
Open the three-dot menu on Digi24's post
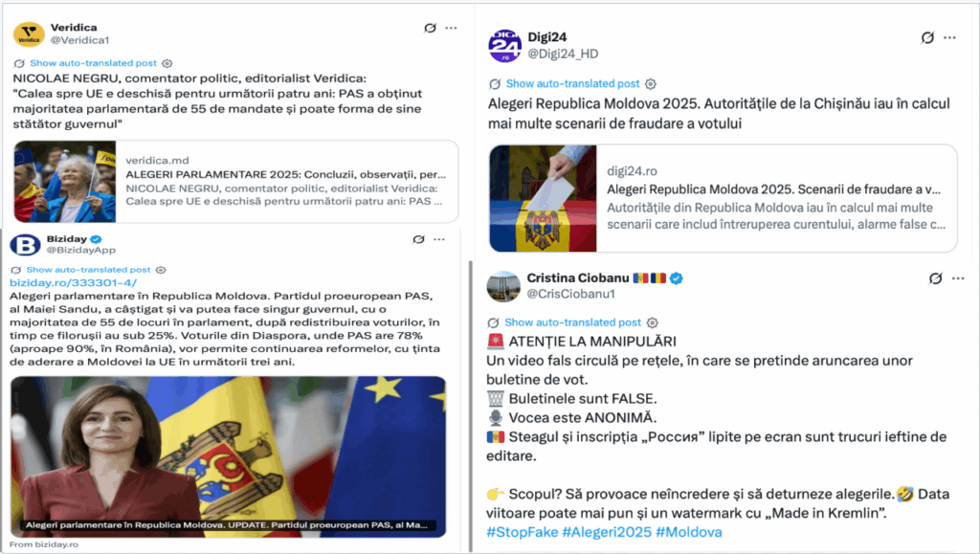950,37
